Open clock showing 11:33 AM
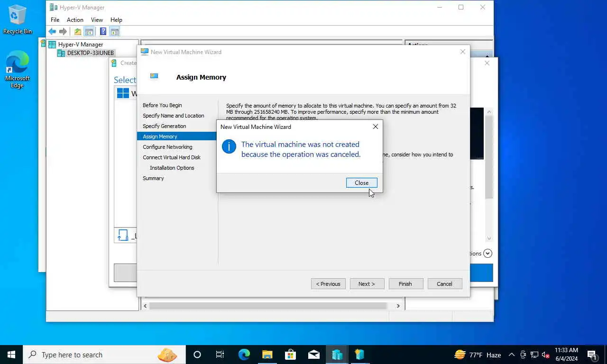607x364 pixels. (567, 355)
